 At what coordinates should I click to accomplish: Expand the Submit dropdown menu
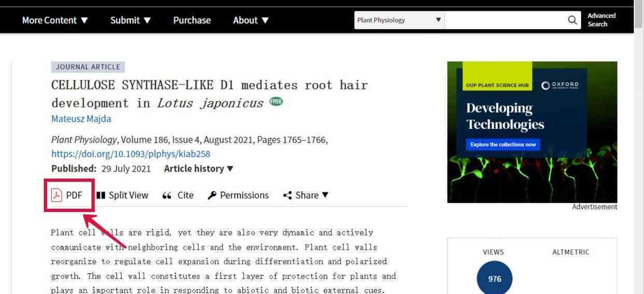coord(131,20)
